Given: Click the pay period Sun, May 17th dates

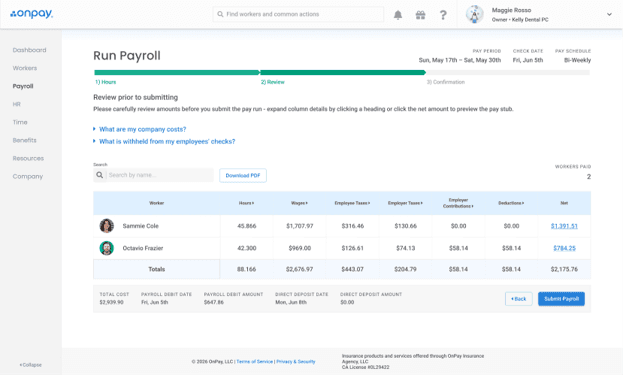Looking at the screenshot, I should pyautogui.click(x=460, y=60).
